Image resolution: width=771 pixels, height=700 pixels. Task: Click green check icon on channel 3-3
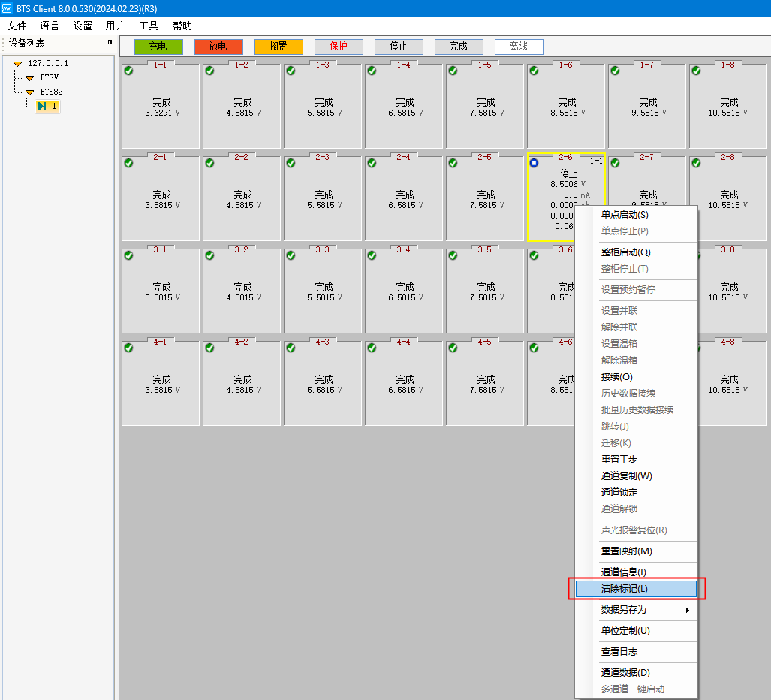point(291,255)
